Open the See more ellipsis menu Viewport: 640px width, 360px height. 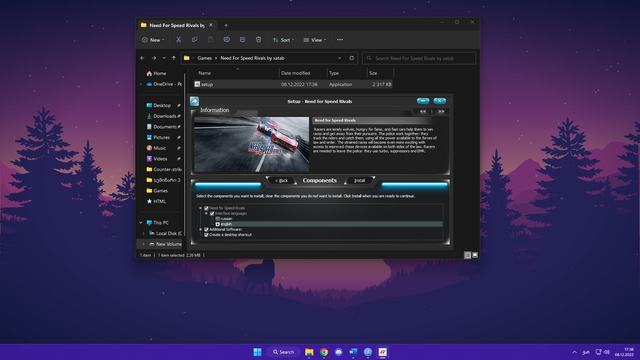coord(340,40)
